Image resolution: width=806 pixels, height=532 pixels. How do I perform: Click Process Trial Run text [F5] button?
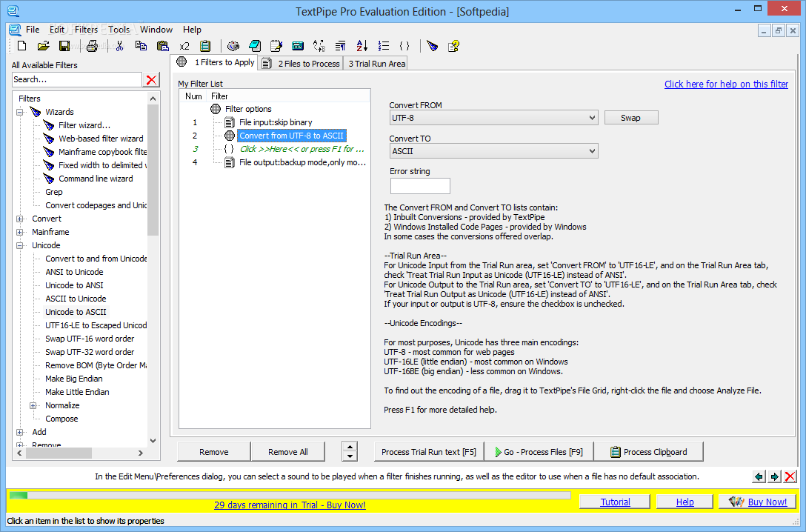click(429, 452)
